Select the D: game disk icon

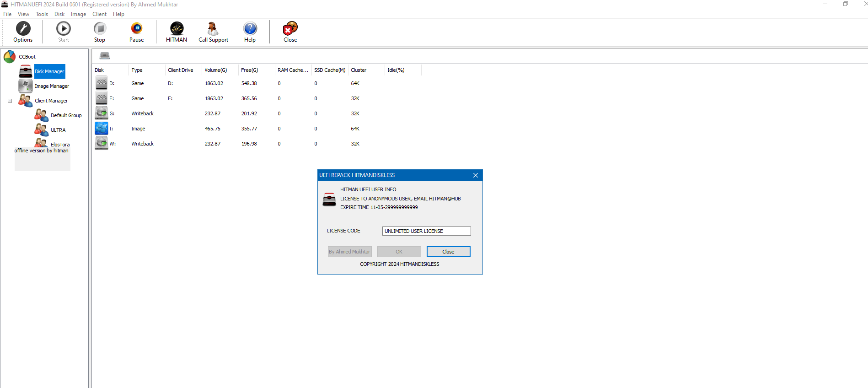102,83
